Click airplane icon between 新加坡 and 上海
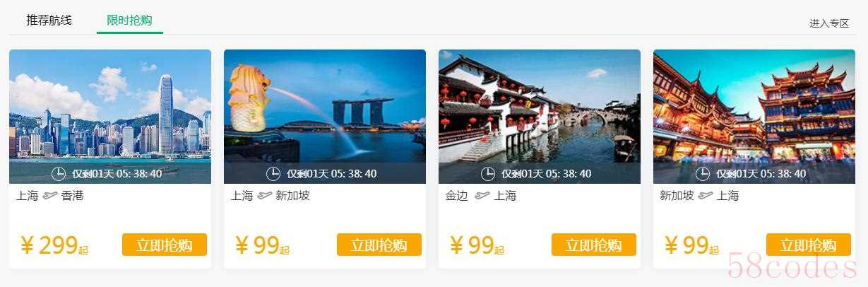 [706, 196]
